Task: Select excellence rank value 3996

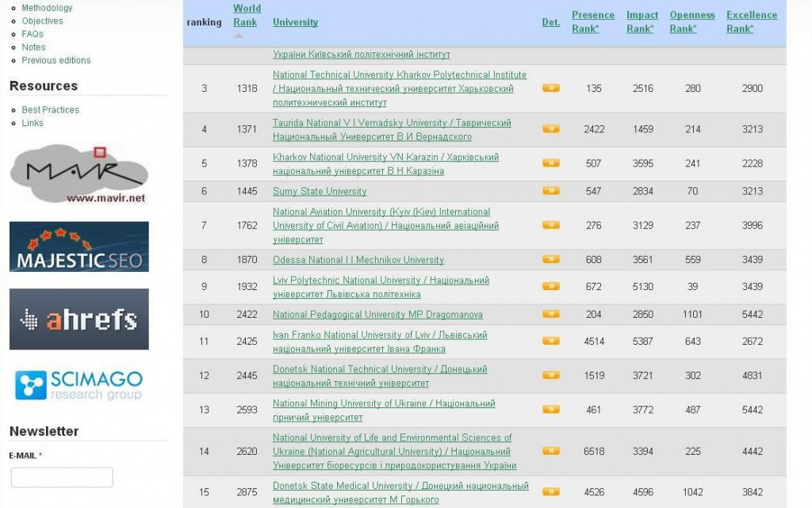Action: pos(752,225)
